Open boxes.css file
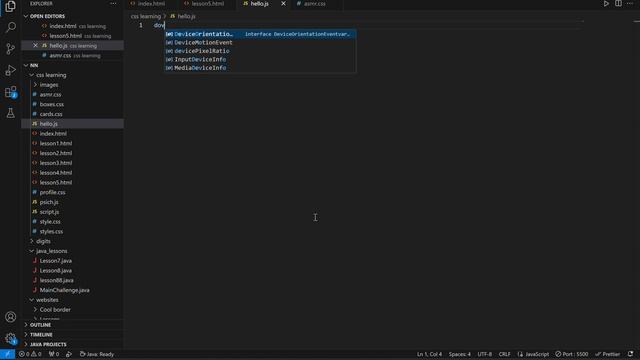 coord(52,104)
